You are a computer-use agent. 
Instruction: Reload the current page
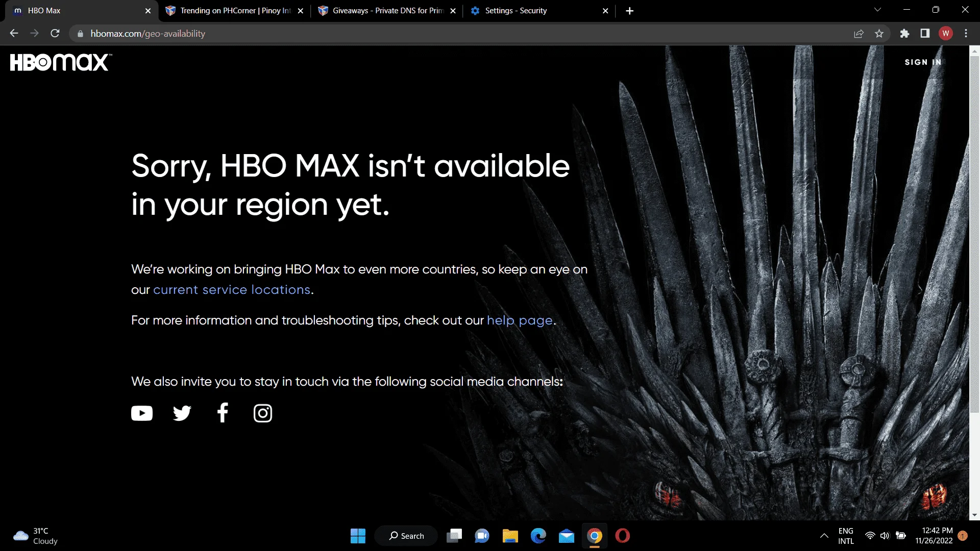(x=55, y=34)
